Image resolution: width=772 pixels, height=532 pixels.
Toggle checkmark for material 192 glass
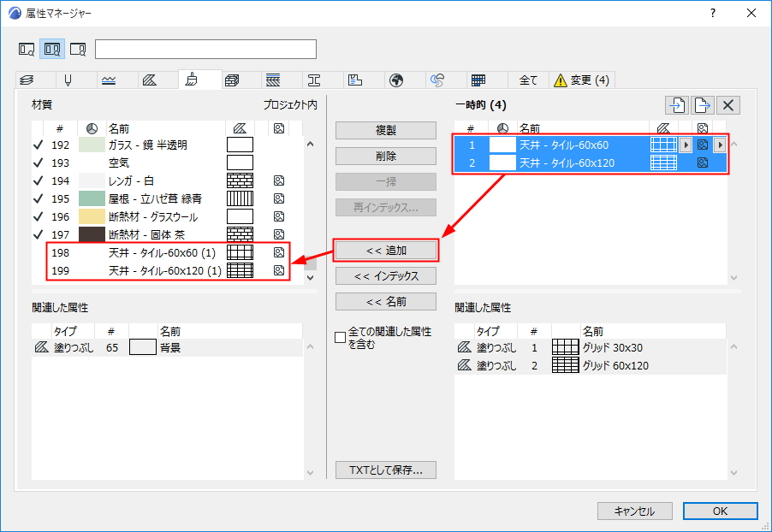[39, 145]
